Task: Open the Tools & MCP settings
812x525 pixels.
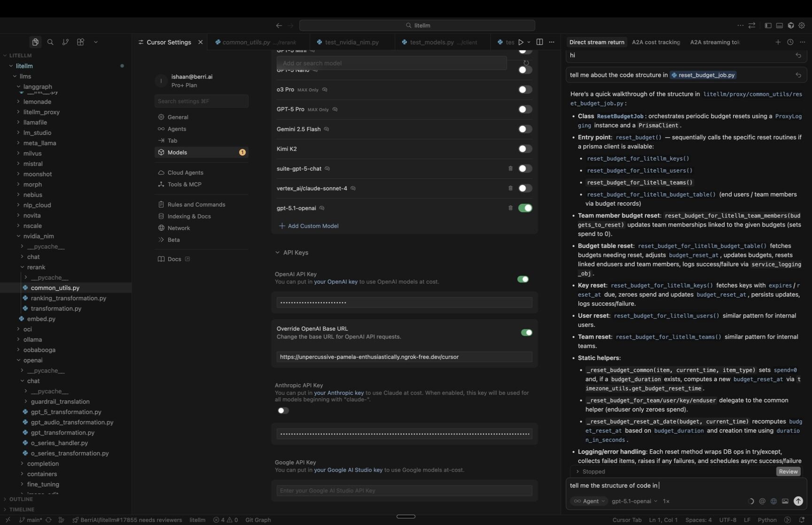Action: tap(201, 184)
